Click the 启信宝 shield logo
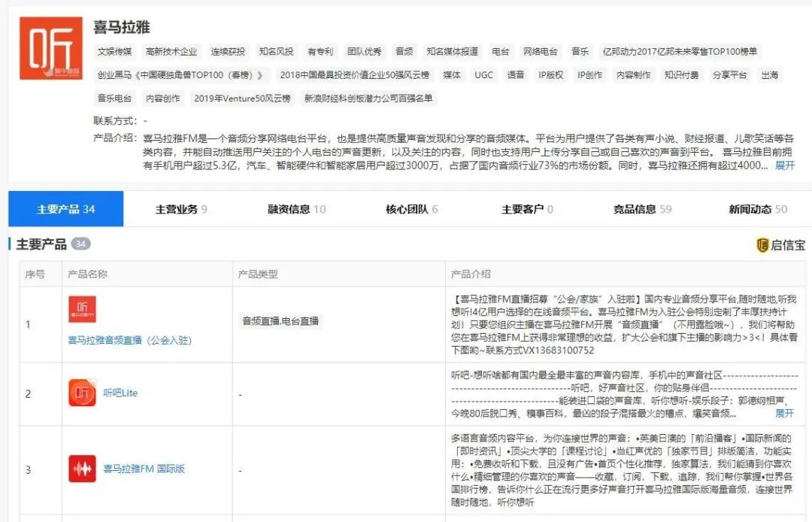 coord(762,245)
